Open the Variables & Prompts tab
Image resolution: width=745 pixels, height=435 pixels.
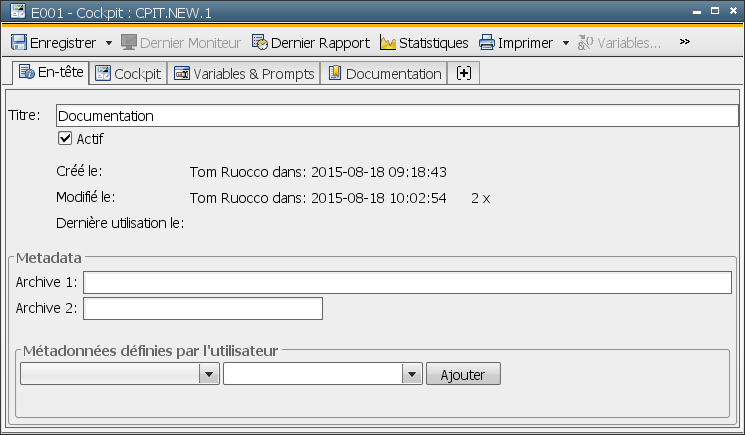[x=244, y=74]
